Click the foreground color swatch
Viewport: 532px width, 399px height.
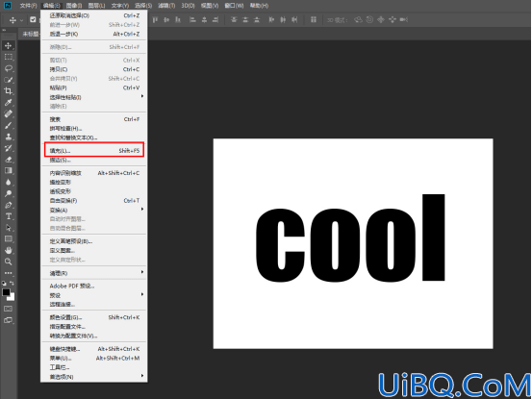[6, 292]
